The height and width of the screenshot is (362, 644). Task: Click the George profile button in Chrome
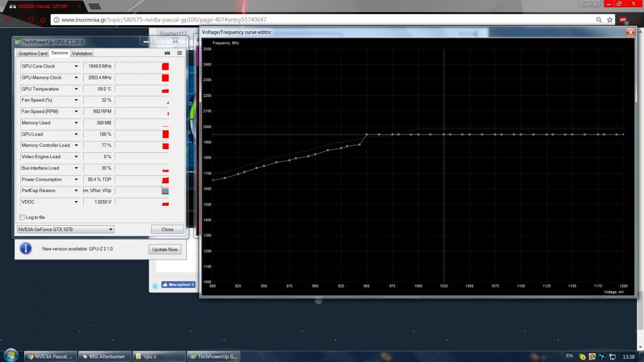tap(589, 4)
